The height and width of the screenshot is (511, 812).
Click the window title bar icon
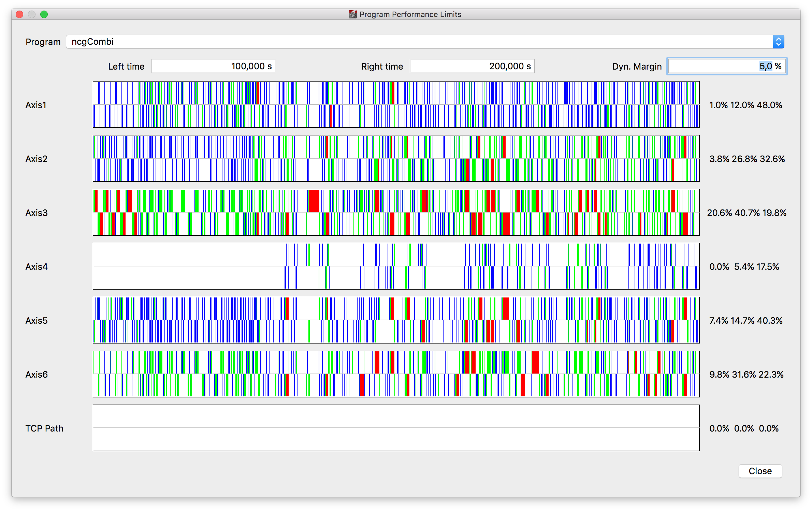pos(352,14)
